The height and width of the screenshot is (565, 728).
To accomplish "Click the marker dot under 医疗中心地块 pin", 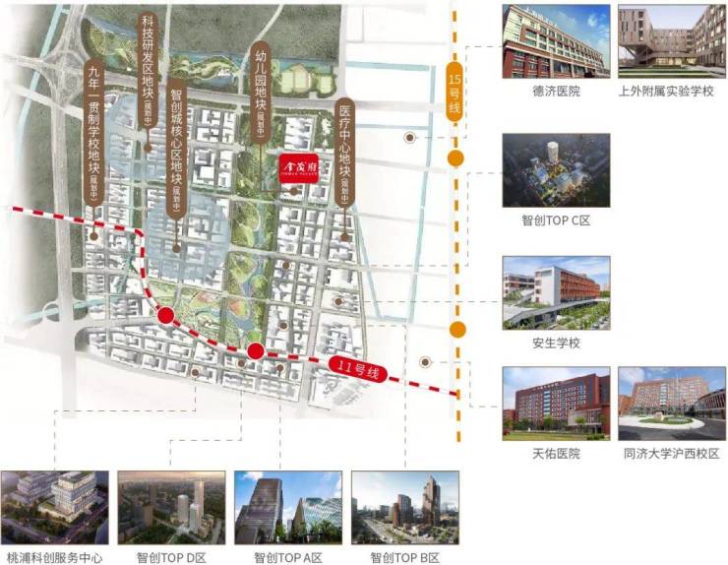I will click(x=344, y=236).
